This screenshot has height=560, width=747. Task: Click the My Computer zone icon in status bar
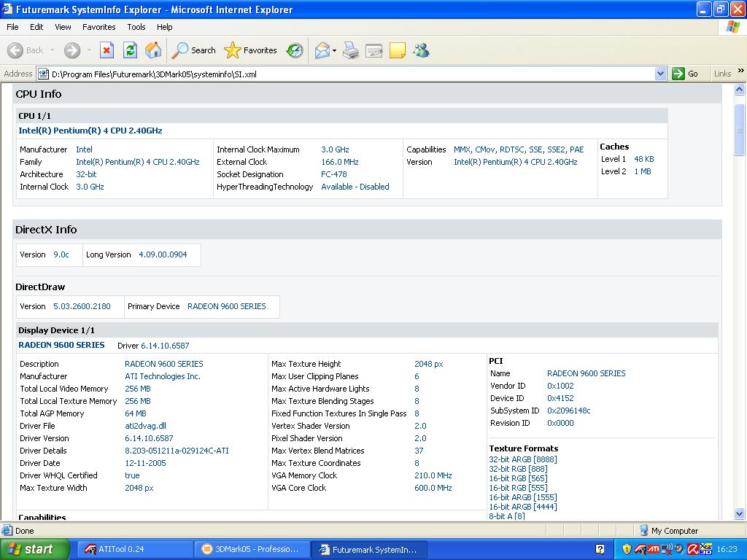pos(643,531)
